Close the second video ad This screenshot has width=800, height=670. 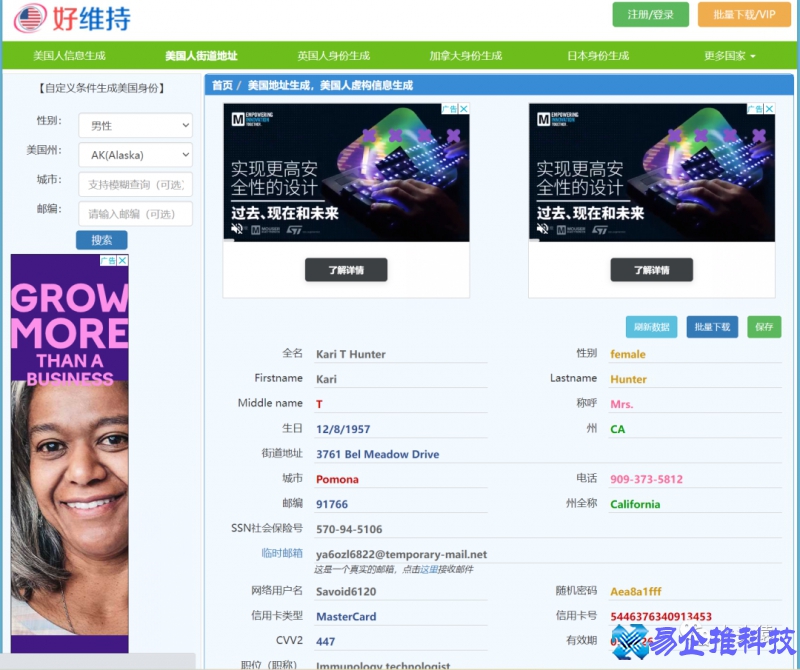click(x=770, y=107)
